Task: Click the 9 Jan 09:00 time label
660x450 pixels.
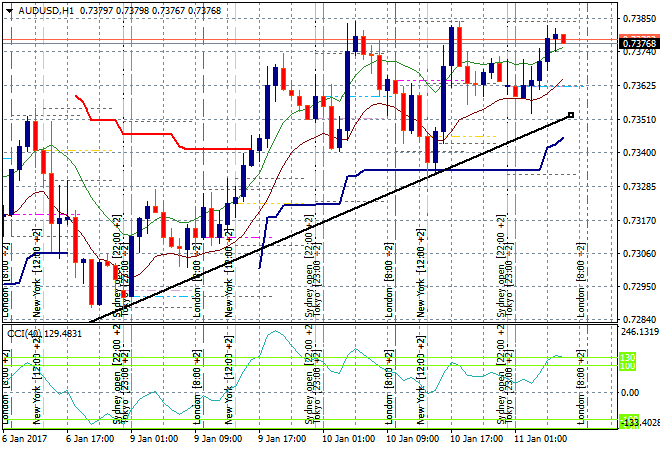Action: (218, 439)
